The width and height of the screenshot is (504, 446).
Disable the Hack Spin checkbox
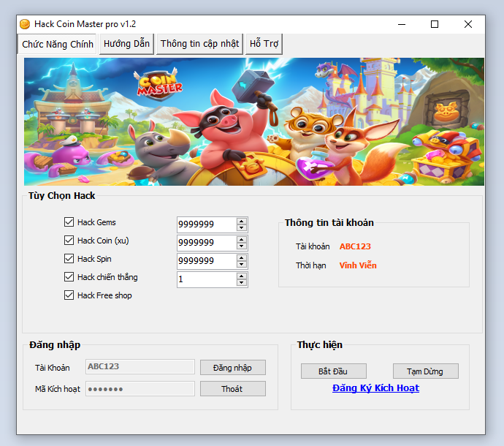(69, 259)
